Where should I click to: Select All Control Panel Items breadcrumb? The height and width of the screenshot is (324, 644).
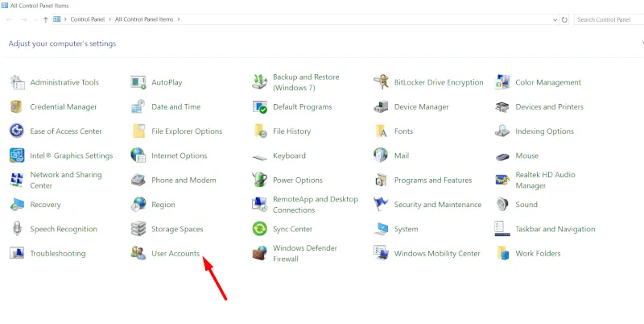pos(144,19)
